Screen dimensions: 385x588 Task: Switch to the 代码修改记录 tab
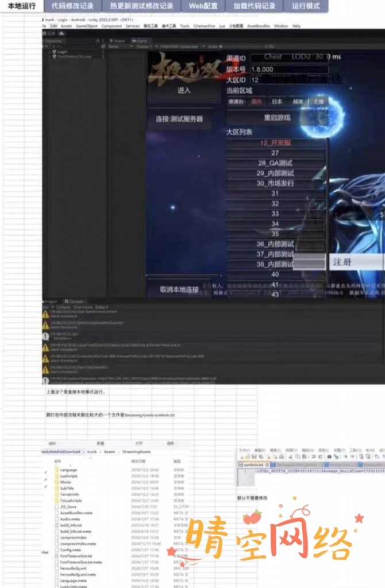pos(72,6)
